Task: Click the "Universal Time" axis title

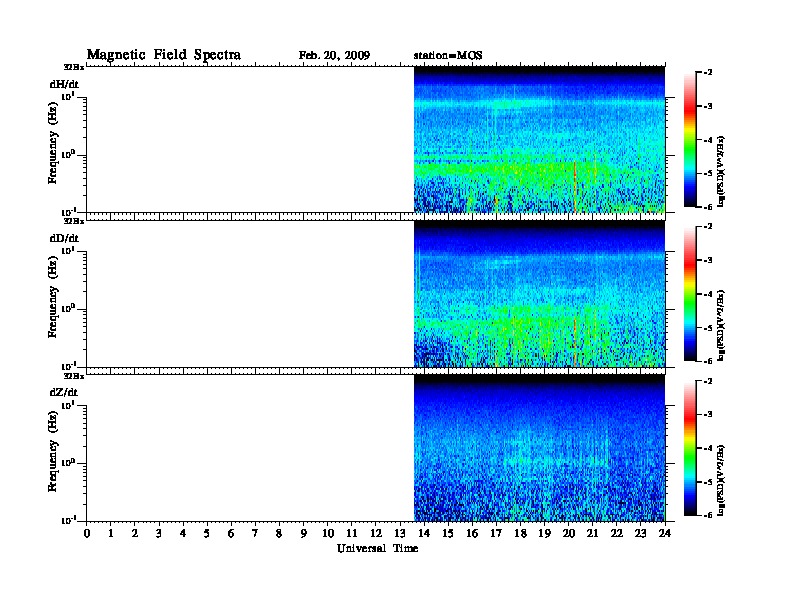Action: [377, 548]
